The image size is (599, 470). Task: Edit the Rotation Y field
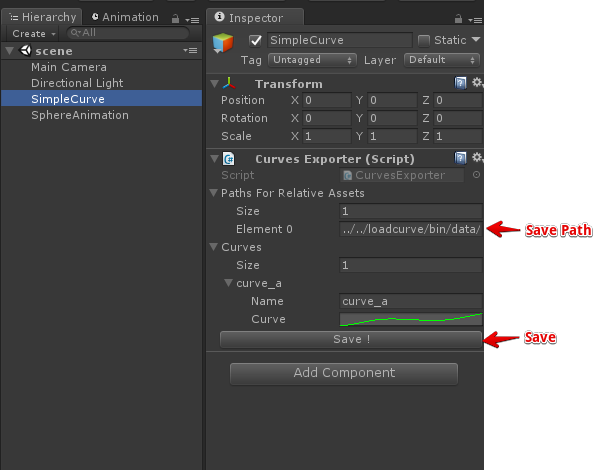pyautogui.click(x=392, y=118)
